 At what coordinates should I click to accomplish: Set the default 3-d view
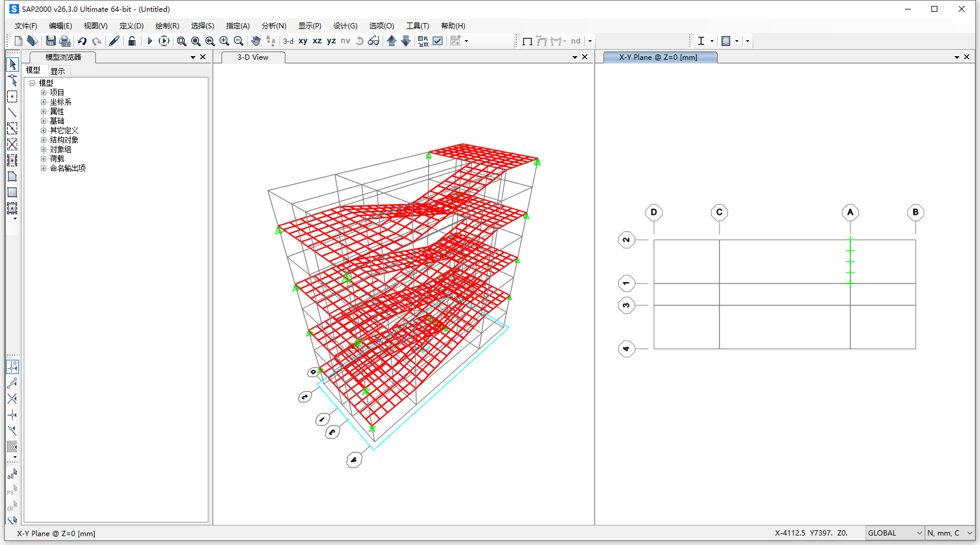(288, 41)
